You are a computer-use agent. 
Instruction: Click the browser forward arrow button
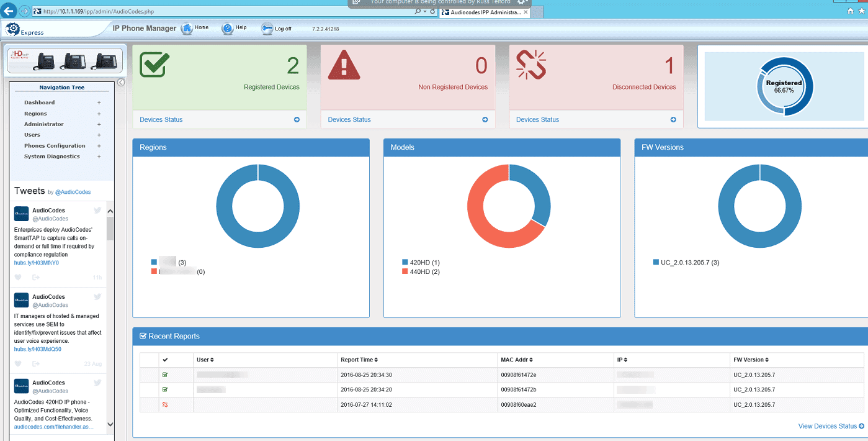pyautogui.click(x=24, y=11)
